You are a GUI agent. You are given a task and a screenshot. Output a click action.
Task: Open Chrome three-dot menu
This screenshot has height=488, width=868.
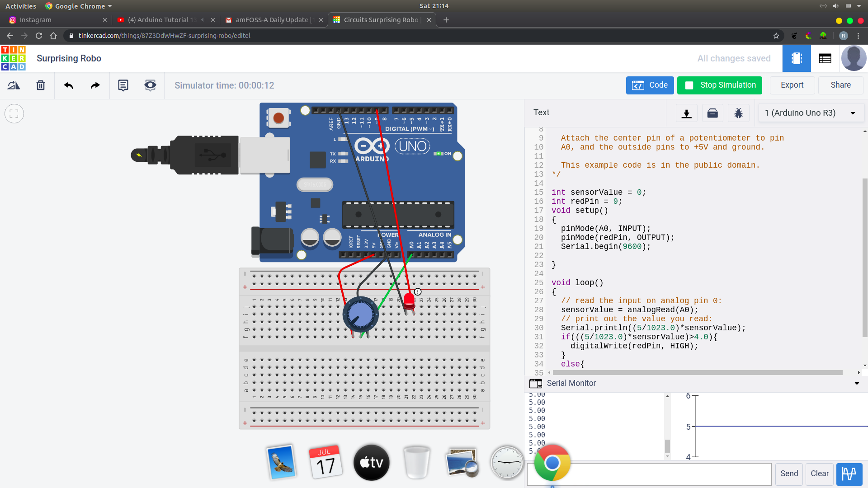[x=858, y=36]
